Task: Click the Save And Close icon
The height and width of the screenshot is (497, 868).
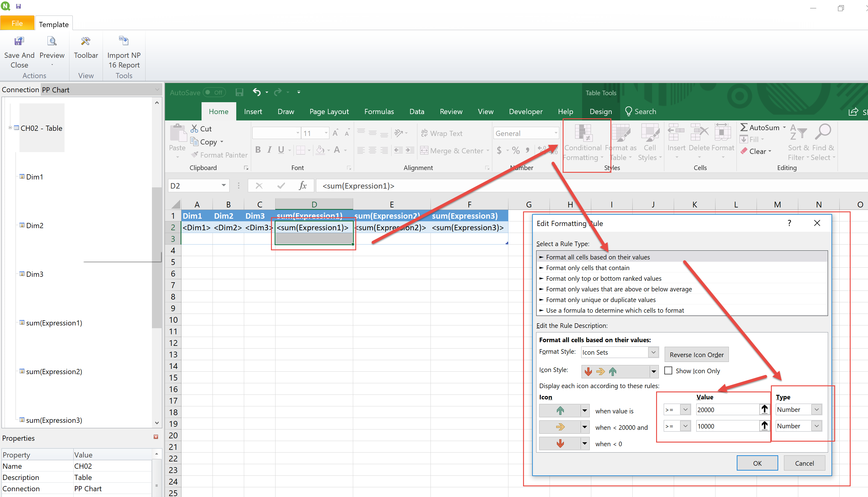Action: click(x=19, y=42)
